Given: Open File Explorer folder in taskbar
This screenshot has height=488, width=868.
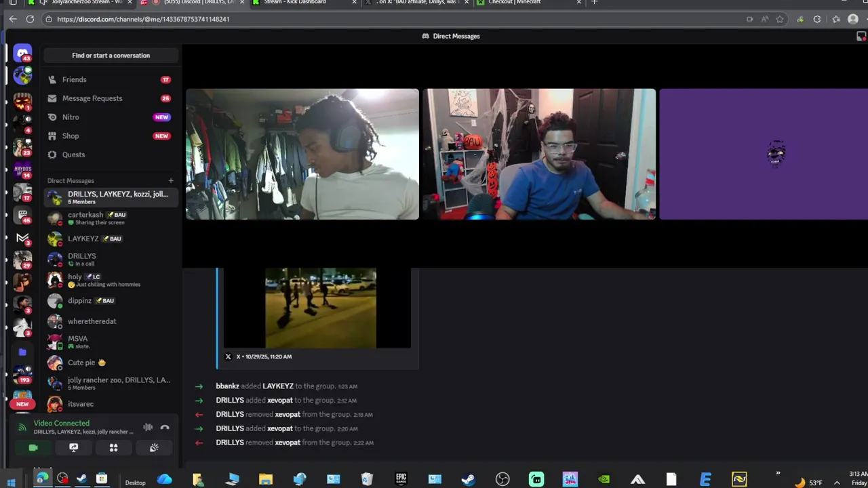Looking at the screenshot, I should 266,480.
